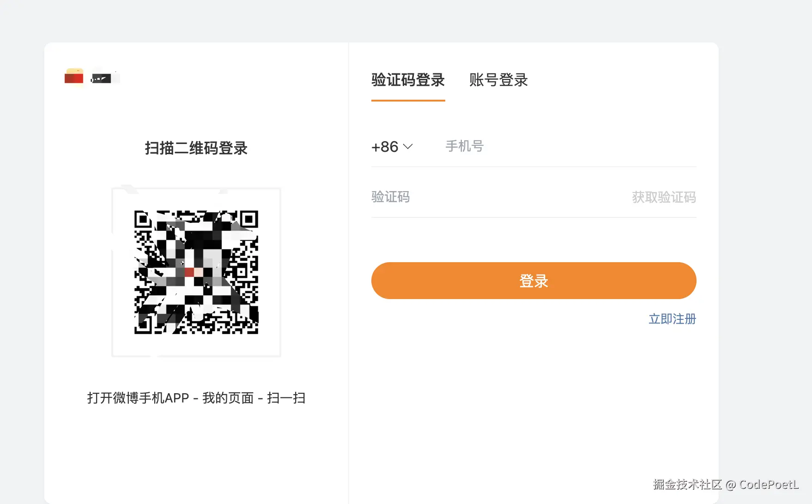Click the QR code image

point(195,272)
